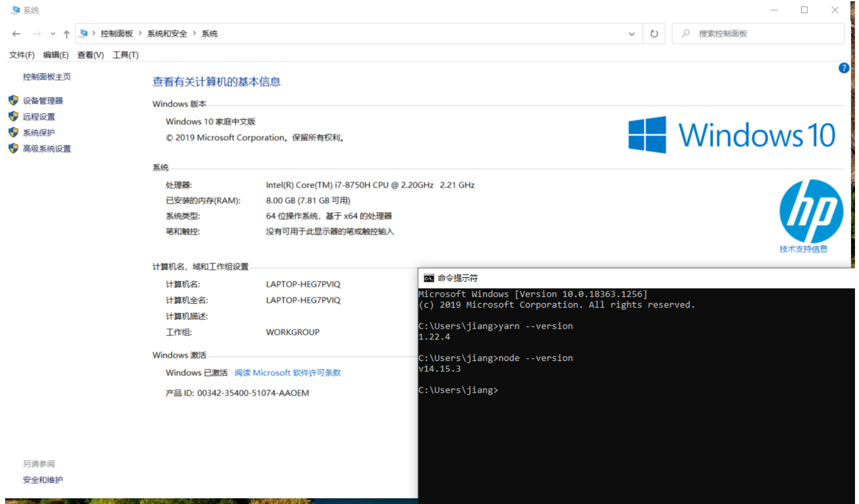Click the 命令提示符 title bar
This screenshot has width=859, height=504.
click(636, 278)
